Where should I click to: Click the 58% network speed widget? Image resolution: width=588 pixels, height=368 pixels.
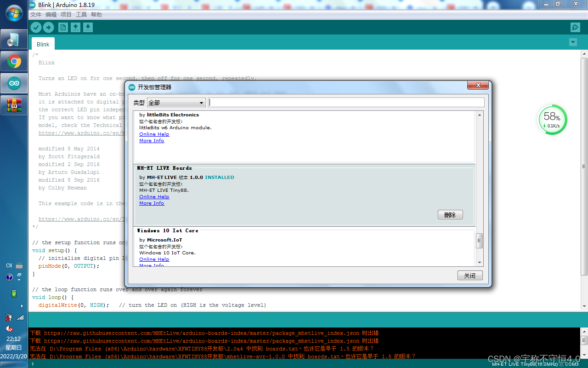point(553,120)
